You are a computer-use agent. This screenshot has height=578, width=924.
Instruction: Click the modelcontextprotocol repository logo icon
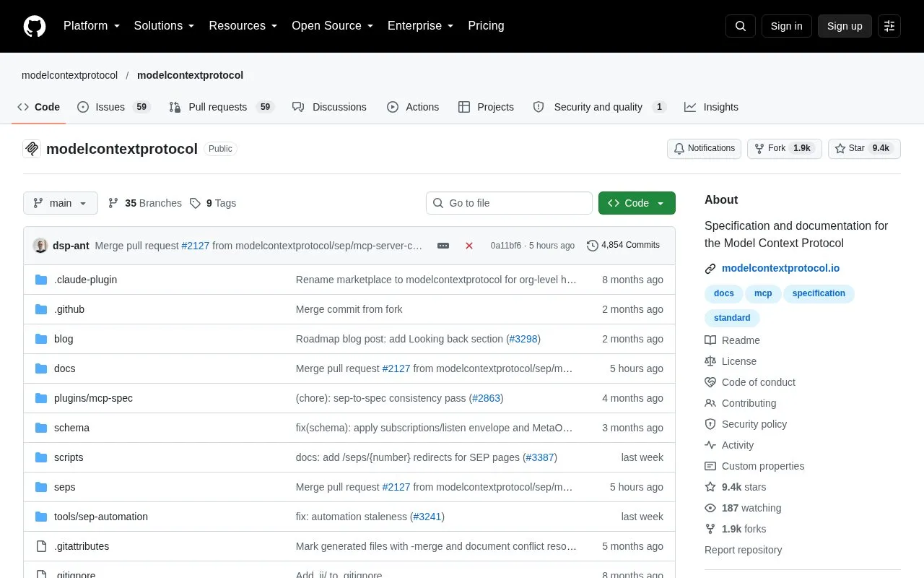[32, 149]
